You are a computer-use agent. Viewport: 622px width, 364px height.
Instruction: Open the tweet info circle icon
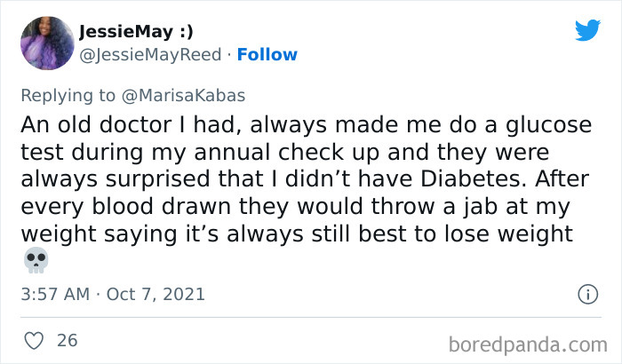pyautogui.click(x=586, y=293)
